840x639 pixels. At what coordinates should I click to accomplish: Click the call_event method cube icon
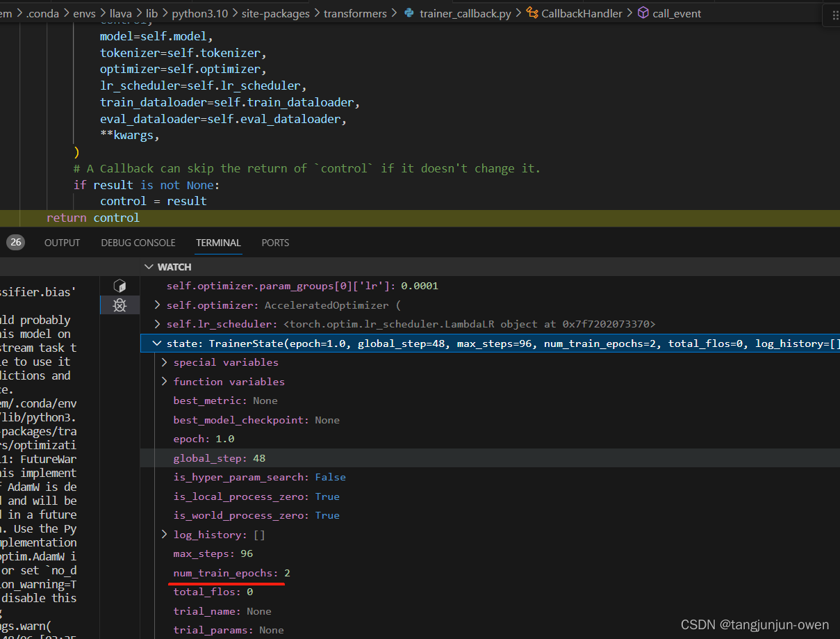click(643, 13)
